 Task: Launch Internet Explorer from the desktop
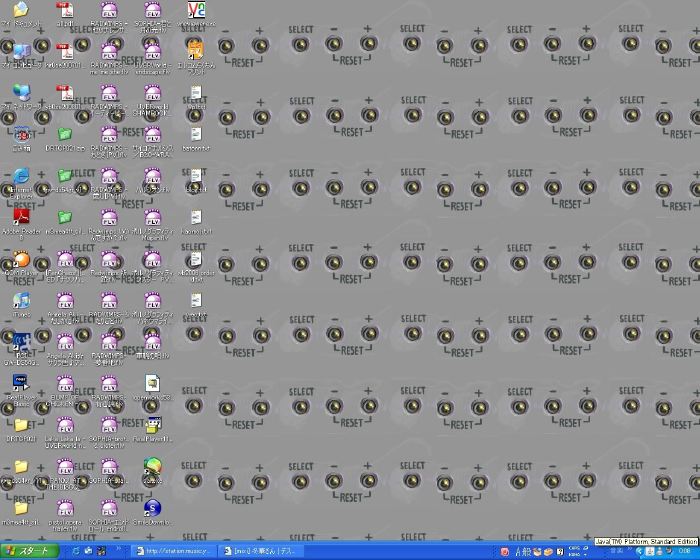pos(21,176)
